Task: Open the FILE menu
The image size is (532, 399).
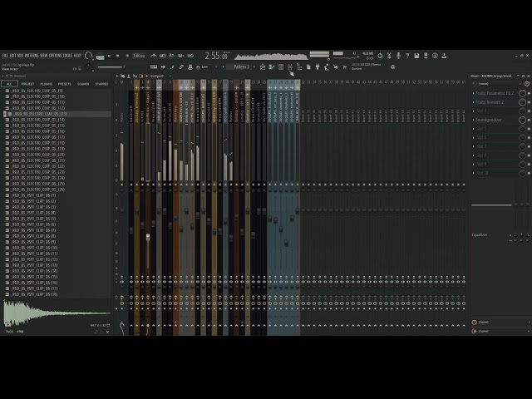Action: point(5,56)
